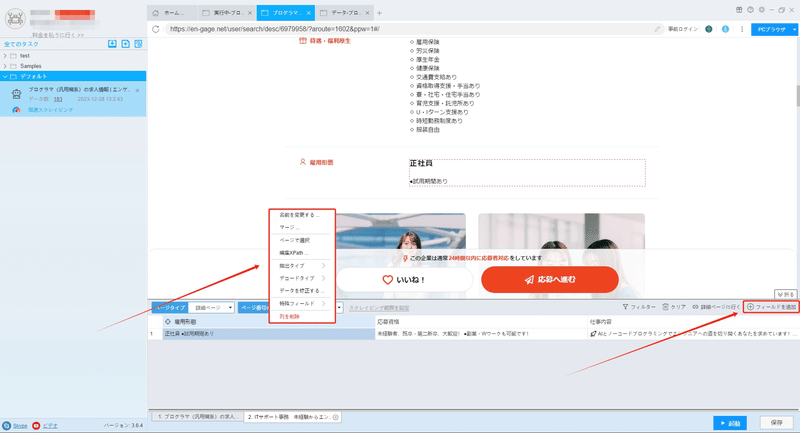800x433 pixels.
Task: Click the crab avatar profile icon
Action: click(x=15, y=19)
